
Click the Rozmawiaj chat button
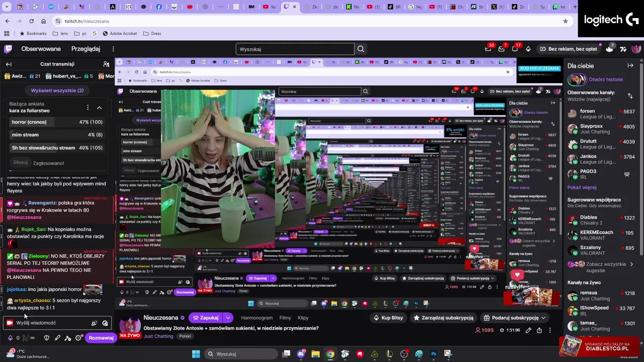(101, 338)
